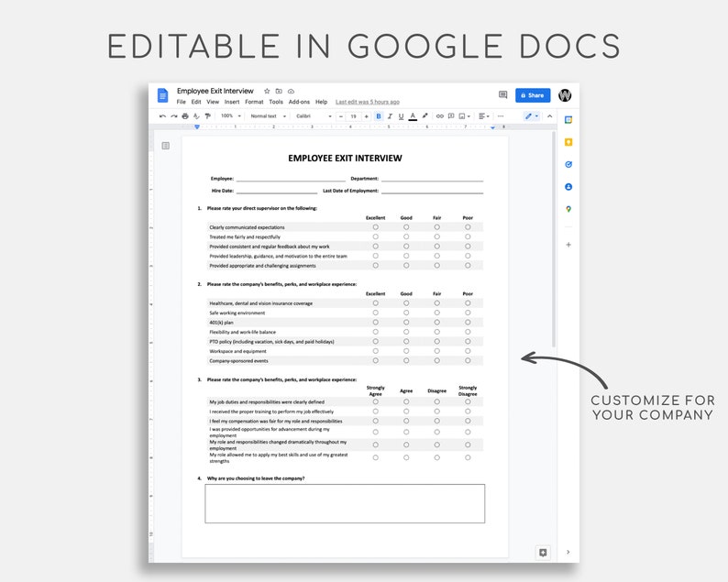Screen dimensions: 728x582
Task: Click the left indent ruler marker
Action: tap(197, 126)
